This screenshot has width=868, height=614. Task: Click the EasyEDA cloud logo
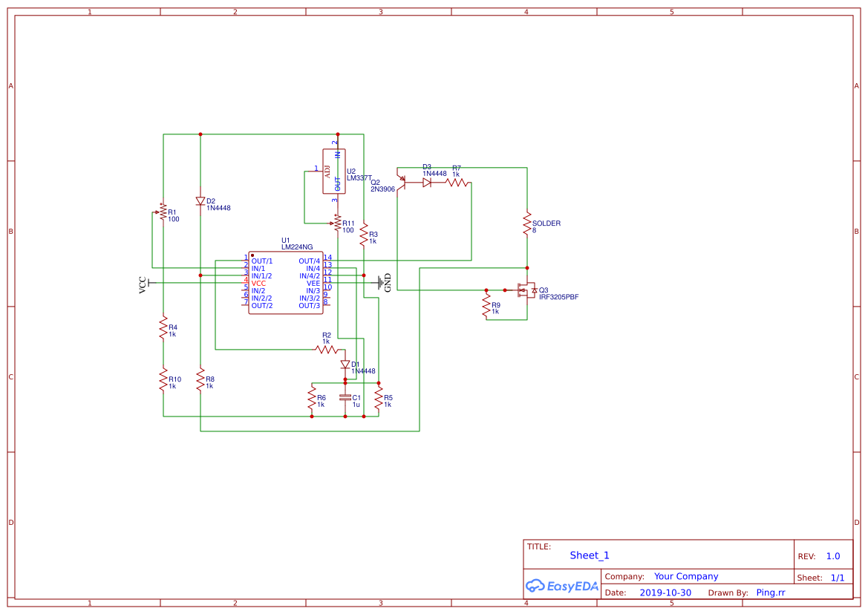[561, 586]
